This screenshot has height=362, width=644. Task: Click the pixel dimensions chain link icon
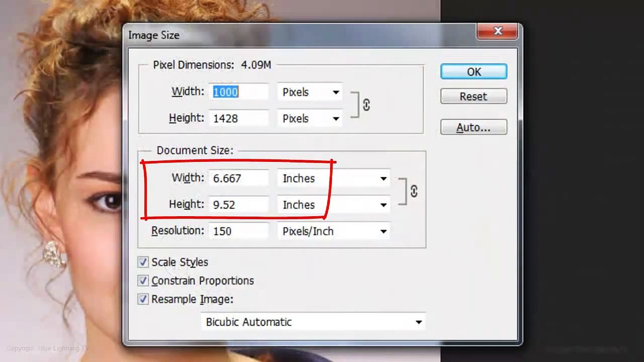point(366,105)
